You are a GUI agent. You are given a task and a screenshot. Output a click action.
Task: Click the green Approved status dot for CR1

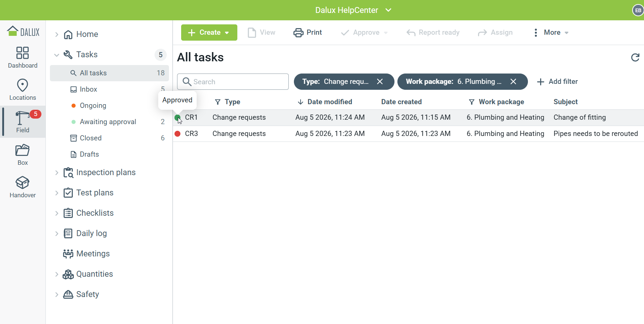177,117
